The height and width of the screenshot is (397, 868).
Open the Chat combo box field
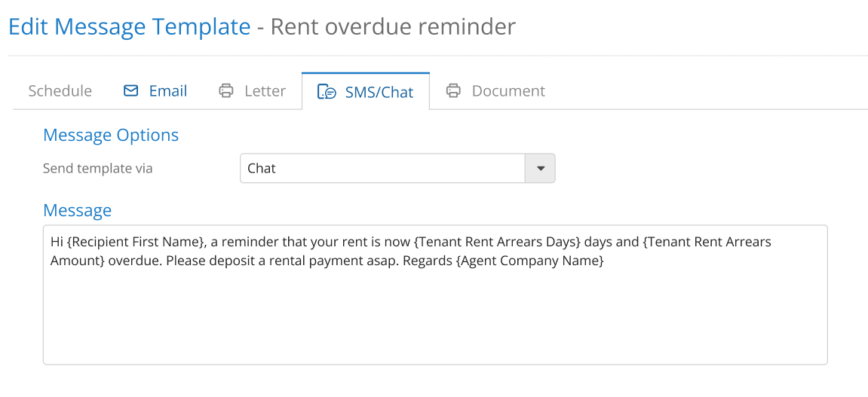coord(382,168)
